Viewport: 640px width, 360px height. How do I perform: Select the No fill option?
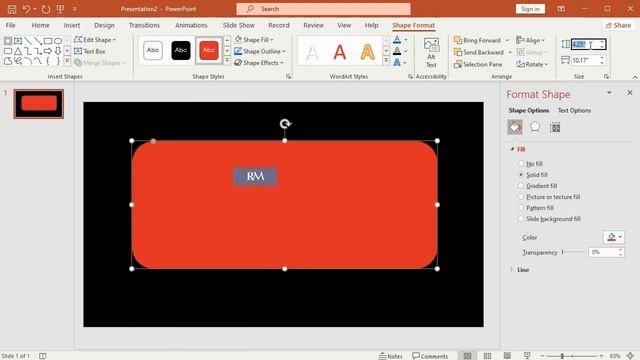click(531, 164)
